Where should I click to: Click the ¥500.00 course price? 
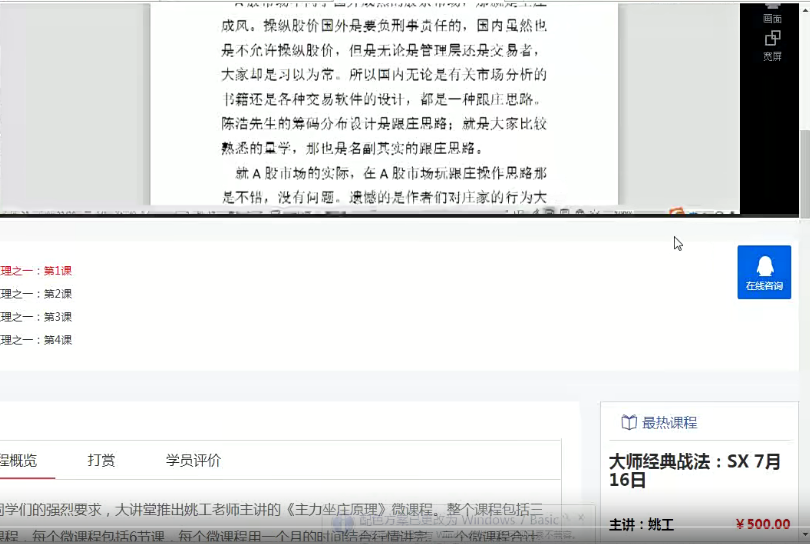pos(762,524)
